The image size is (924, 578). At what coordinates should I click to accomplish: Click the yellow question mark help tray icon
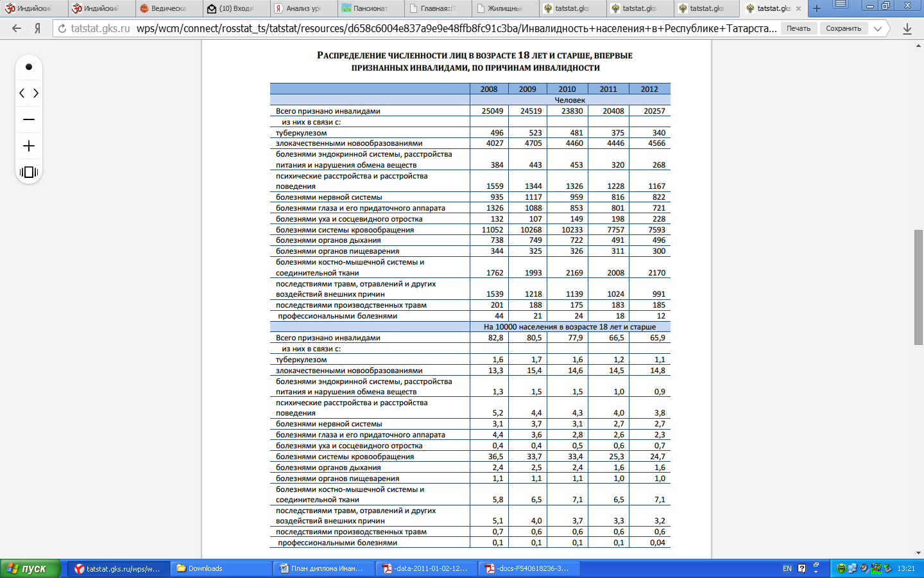pos(801,568)
